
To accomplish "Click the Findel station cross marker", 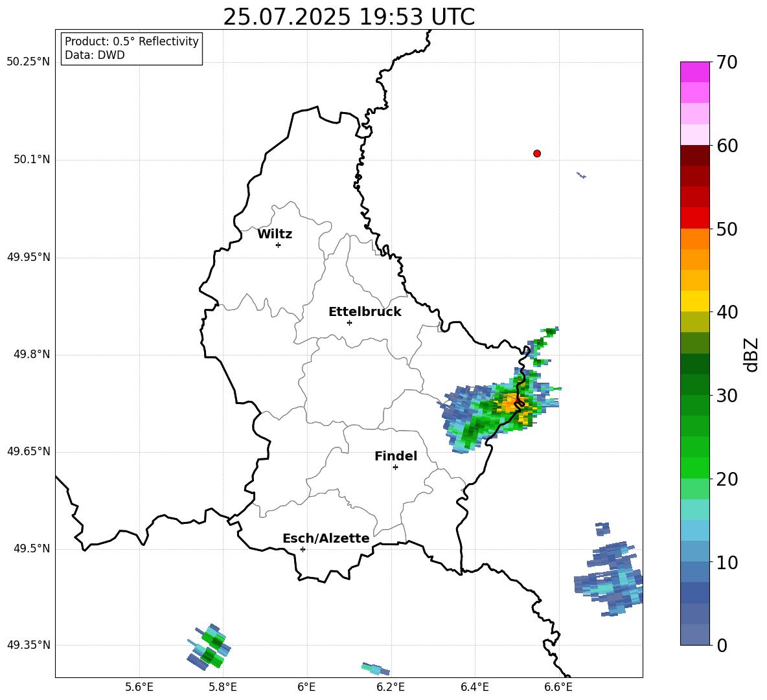I will click(x=395, y=468).
